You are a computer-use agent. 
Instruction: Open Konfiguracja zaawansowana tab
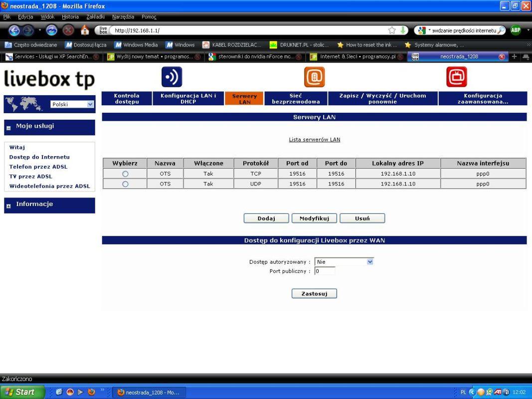pyautogui.click(x=483, y=98)
